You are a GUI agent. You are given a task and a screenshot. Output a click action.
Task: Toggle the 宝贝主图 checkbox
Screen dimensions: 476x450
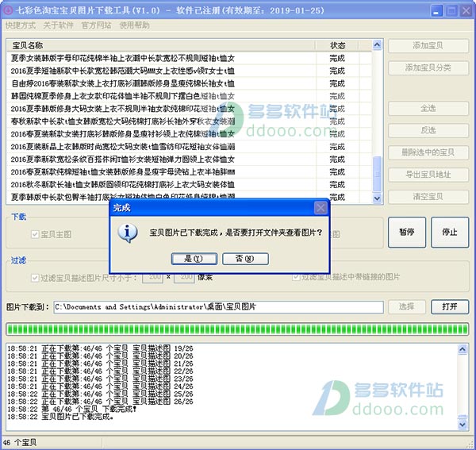35,234
